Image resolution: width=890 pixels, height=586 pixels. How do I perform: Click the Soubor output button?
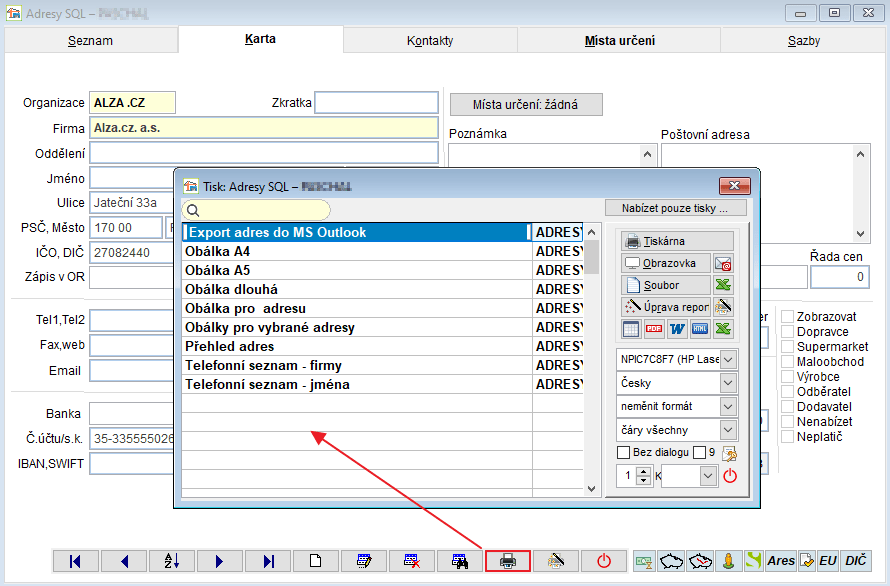coord(666,285)
